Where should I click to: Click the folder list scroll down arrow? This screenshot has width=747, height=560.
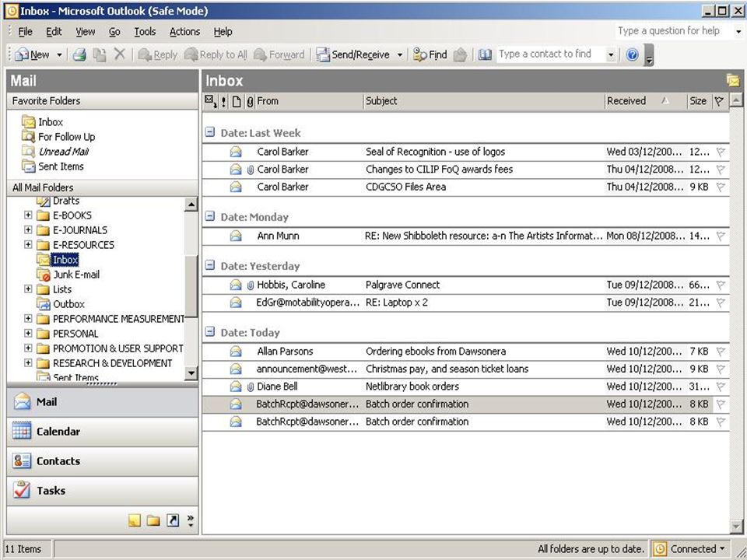[x=191, y=373]
